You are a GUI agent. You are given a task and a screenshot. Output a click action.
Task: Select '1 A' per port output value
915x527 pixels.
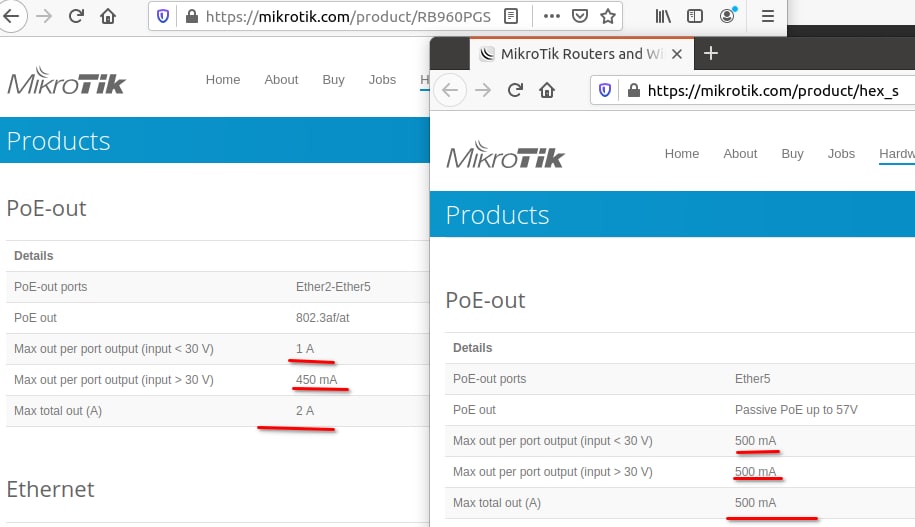305,348
